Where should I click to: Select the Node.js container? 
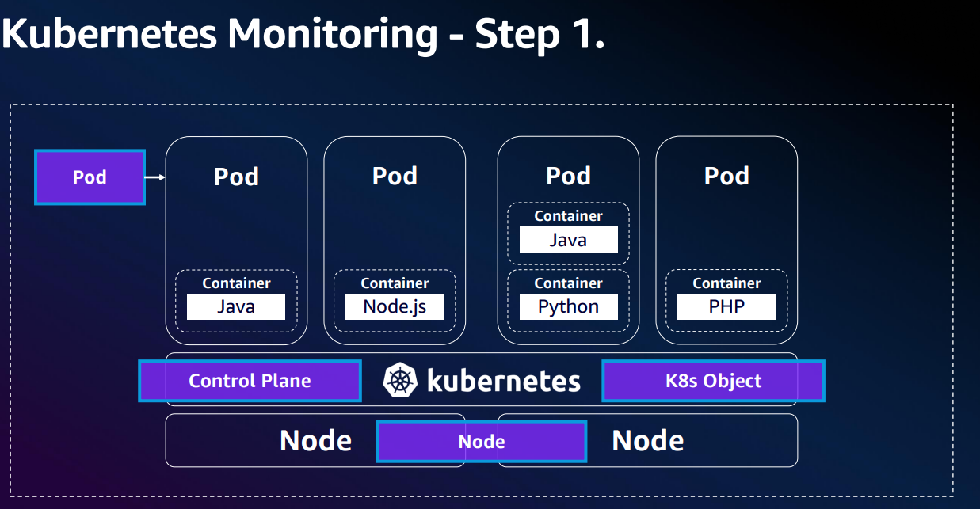coord(394,306)
